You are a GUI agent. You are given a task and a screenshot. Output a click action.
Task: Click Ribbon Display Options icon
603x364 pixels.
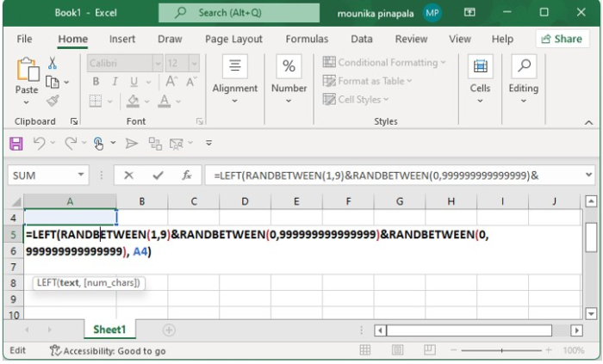click(x=469, y=13)
